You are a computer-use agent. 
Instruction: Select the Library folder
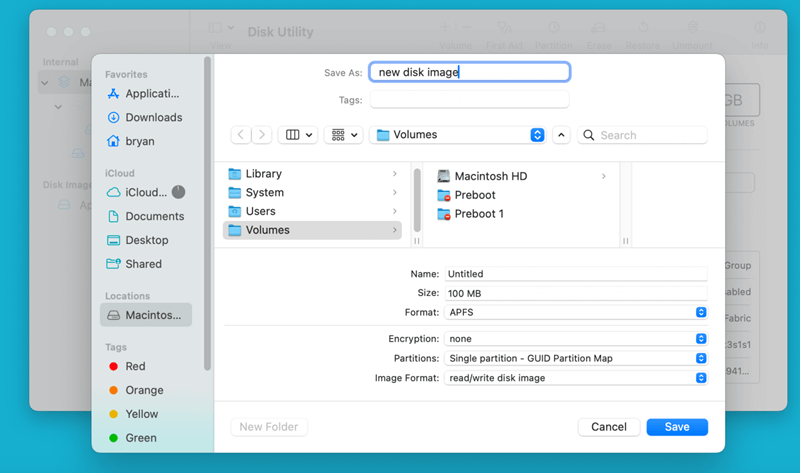tap(312, 173)
